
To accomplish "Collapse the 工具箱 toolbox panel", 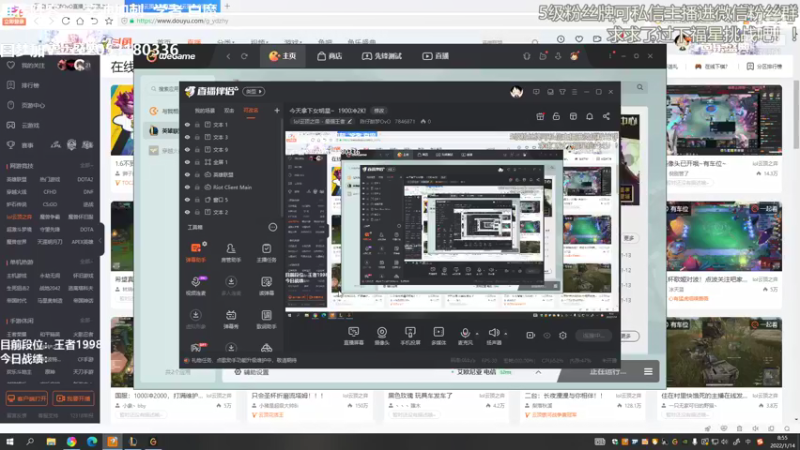I will (273, 228).
